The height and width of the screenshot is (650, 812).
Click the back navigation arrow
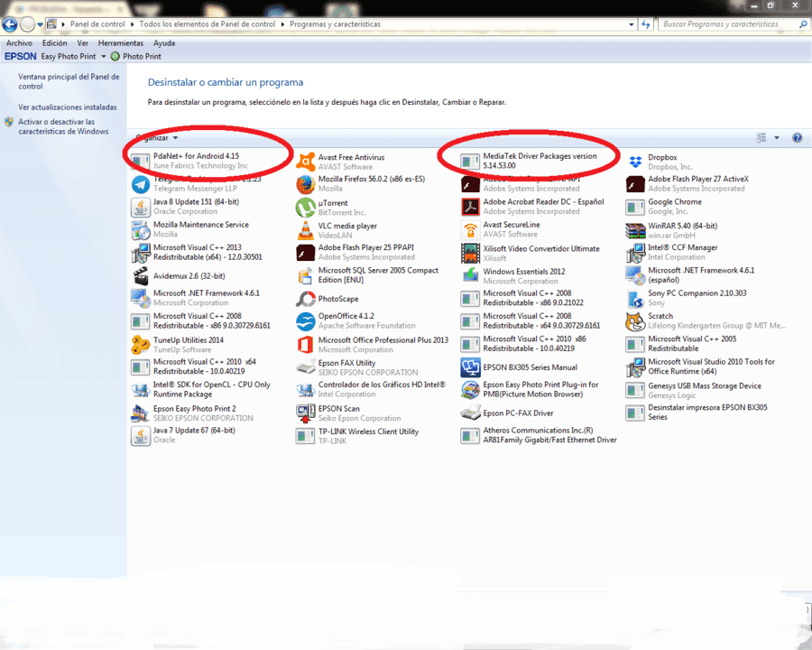[10, 23]
